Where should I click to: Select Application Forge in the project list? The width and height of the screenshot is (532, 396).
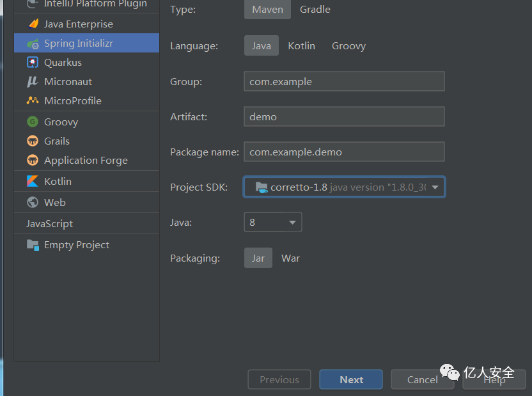[x=86, y=161]
